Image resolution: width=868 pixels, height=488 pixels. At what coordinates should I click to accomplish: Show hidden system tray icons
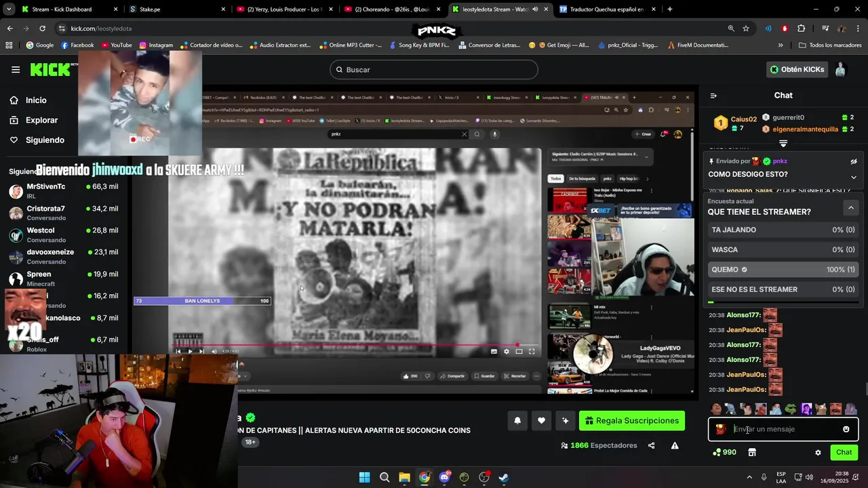tap(749, 477)
